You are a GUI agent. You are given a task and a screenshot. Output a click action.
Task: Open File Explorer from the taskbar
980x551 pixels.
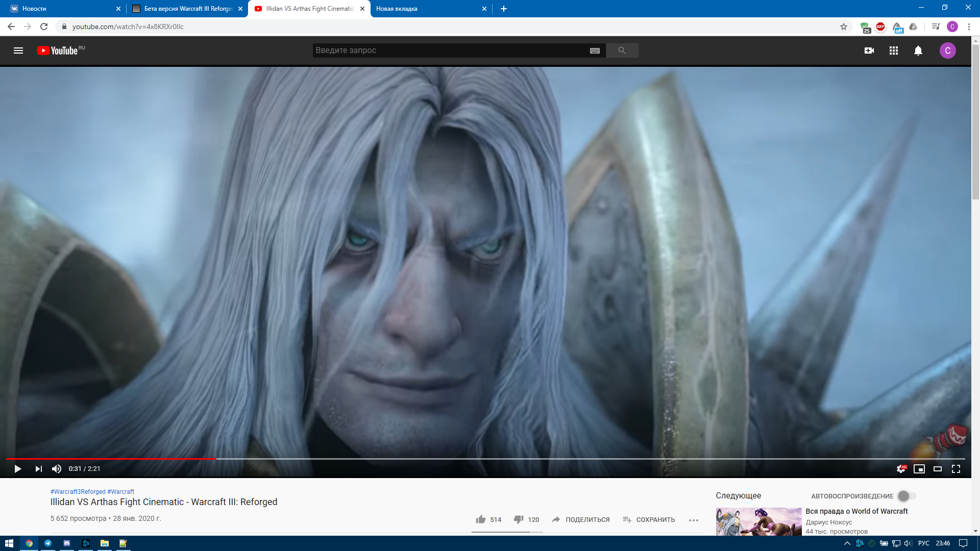(105, 543)
